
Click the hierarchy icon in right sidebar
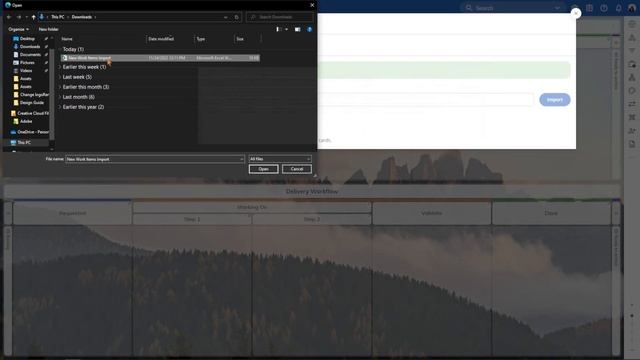[x=632, y=78]
